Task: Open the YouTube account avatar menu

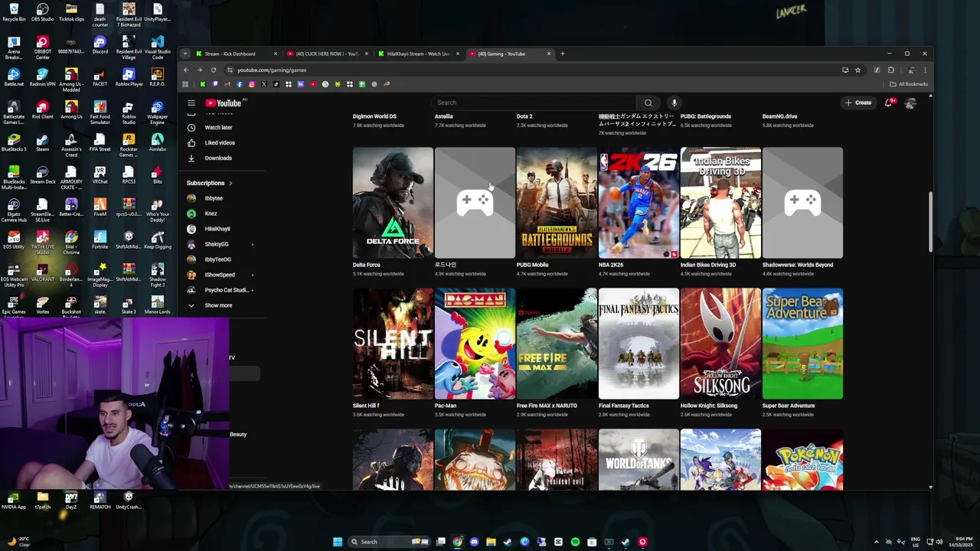Action: [x=910, y=103]
